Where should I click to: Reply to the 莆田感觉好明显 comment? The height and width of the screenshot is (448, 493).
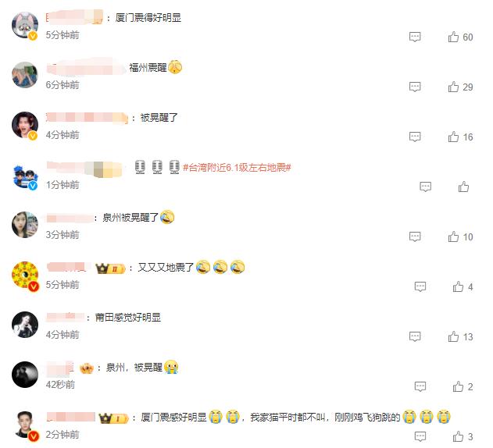point(415,336)
